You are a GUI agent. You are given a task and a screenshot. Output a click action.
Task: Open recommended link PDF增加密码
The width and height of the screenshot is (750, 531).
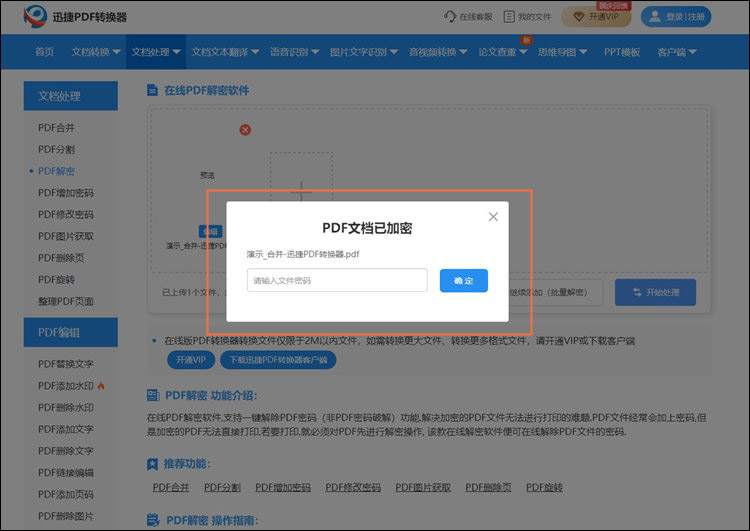(283, 487)
